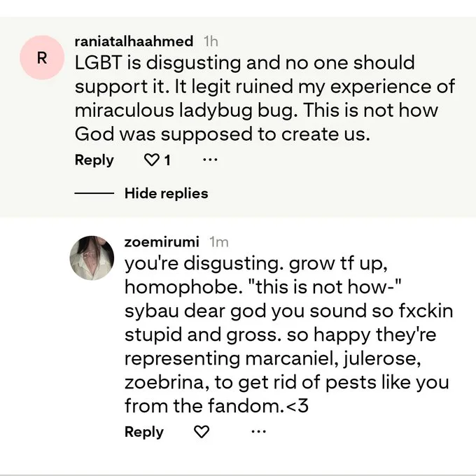Open more options on raniatalhaahmed's comment
The image size is (476, 476).
pos(211,160)
